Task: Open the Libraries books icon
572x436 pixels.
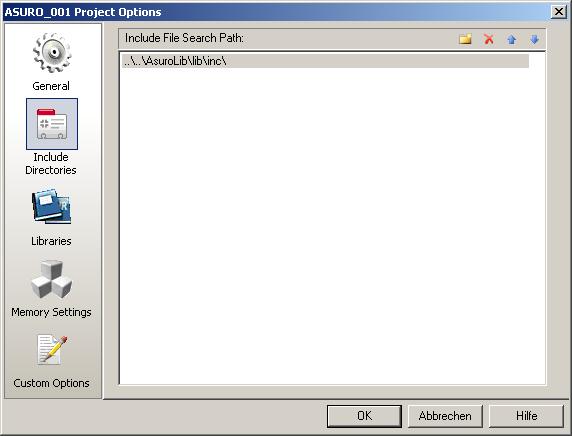Action: [x=52, y=207]
